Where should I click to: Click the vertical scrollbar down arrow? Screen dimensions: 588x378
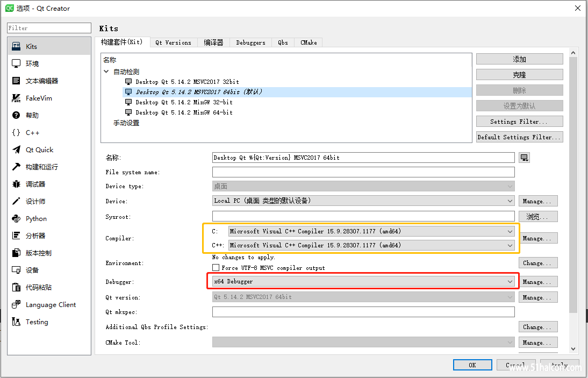coord(573,349)
